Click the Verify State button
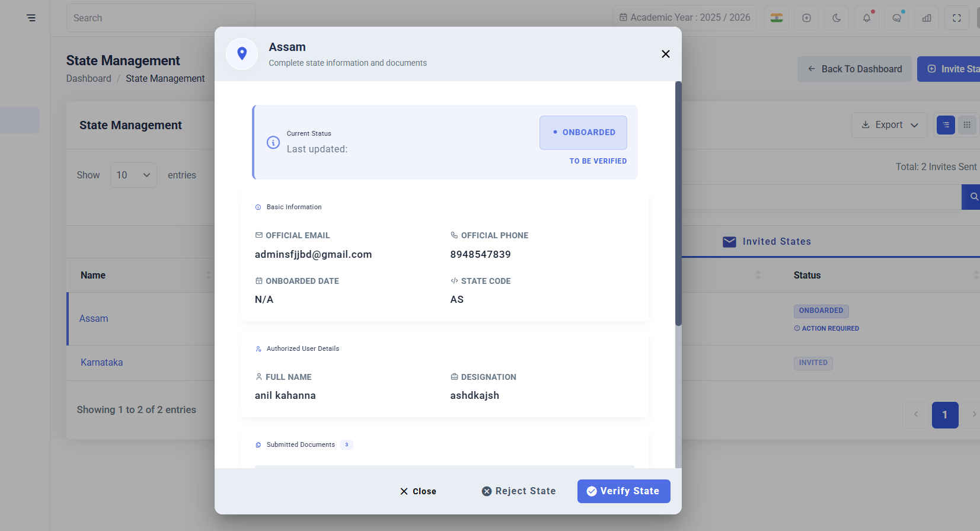Screen dimensions: 980x531 pyautogui.click(x=624, y=491)
